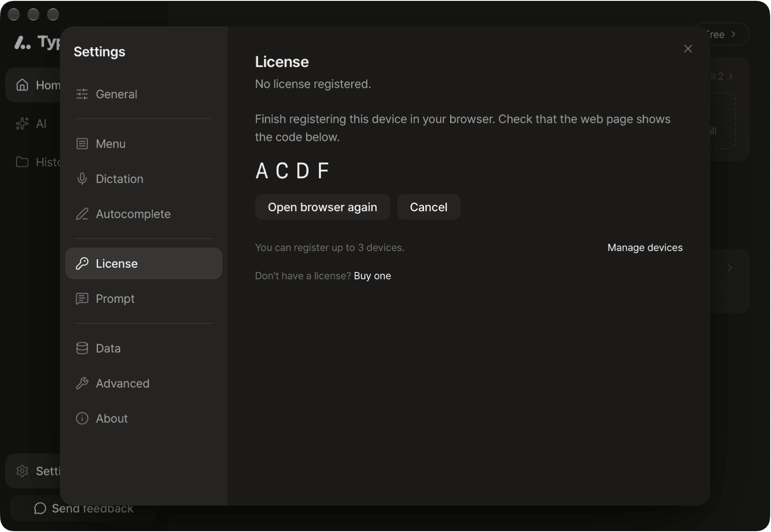Click the Send feedback text
771x532 pixels.
point(93,508)
